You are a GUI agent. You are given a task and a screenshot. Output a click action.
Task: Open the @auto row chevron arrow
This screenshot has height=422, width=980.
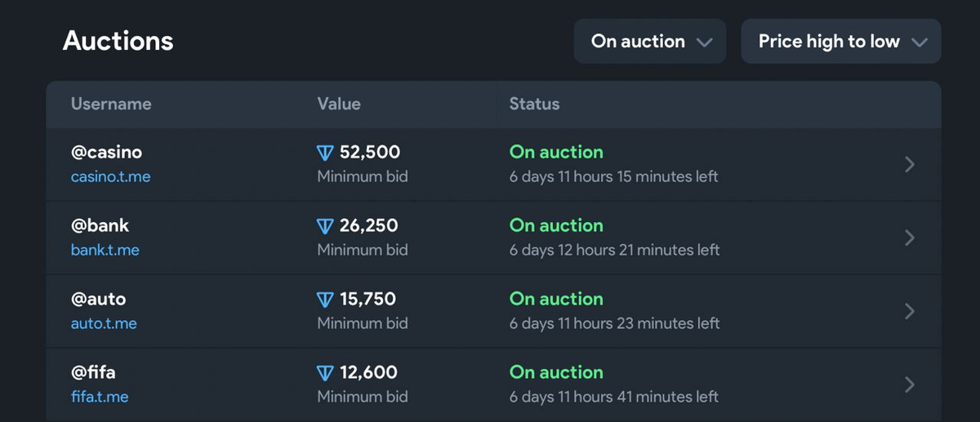[x=910, y=312]
